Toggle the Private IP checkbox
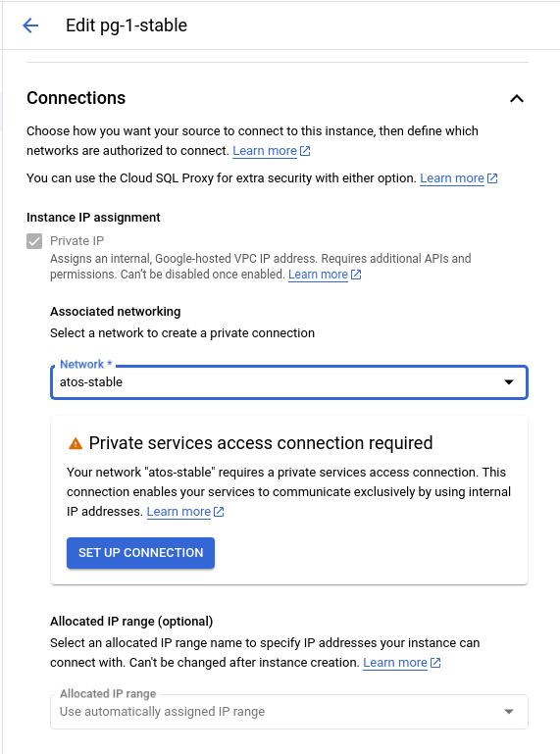 coord(34,241)
